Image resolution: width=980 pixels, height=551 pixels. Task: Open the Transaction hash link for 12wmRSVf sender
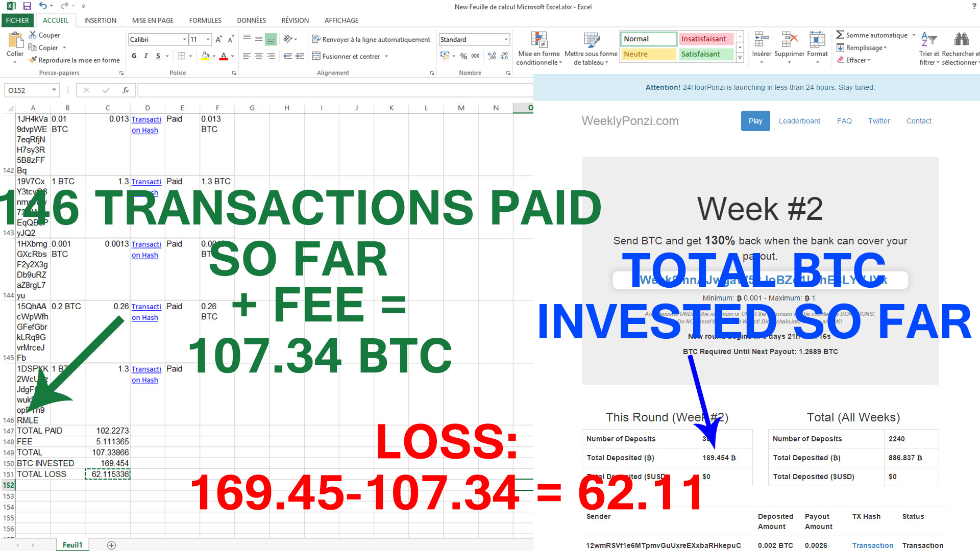(872, 545)
